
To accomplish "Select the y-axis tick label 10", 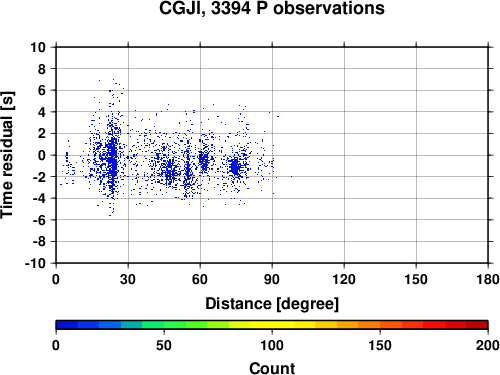I will pyautogui.click(x=38, y=47).
